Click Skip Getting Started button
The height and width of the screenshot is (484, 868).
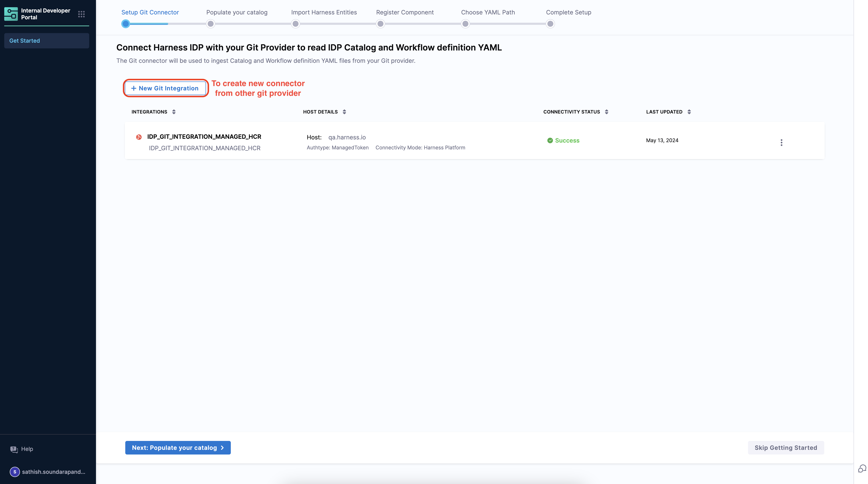point(785,448)
